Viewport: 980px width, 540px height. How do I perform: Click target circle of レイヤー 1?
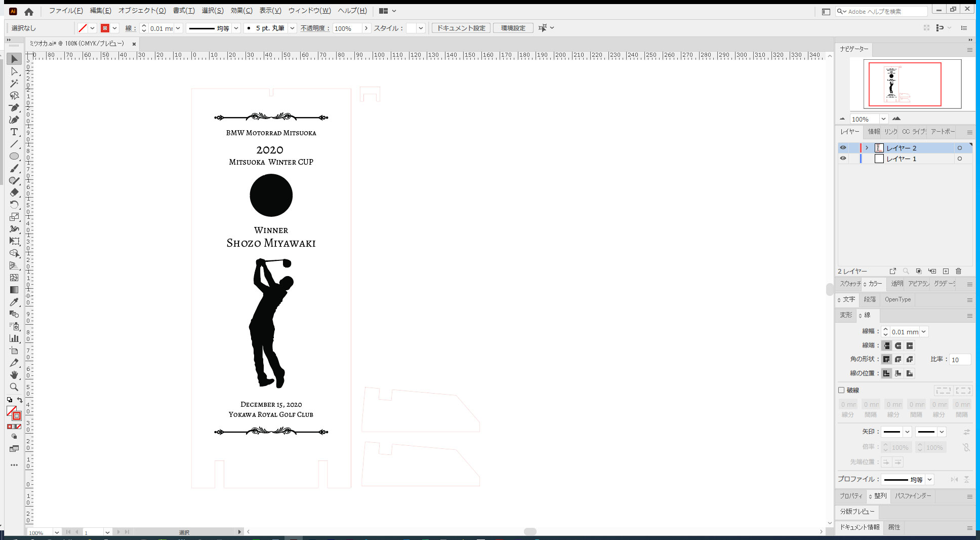[x=959, y=159]
